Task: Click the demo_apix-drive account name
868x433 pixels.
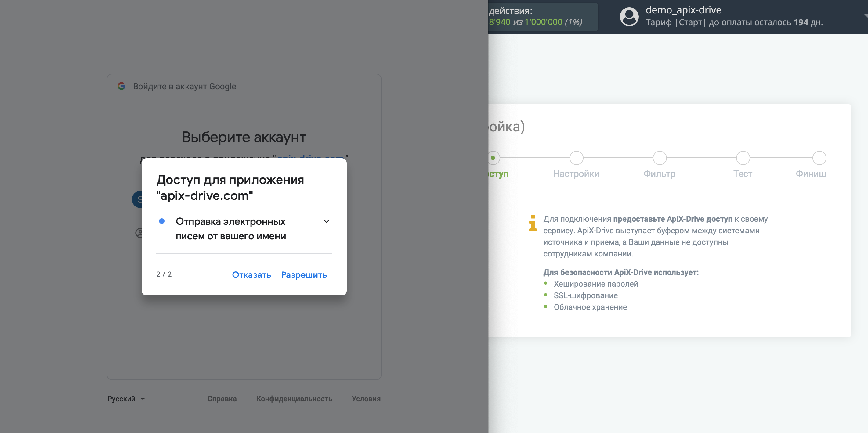Action: (x=683, y=10)
